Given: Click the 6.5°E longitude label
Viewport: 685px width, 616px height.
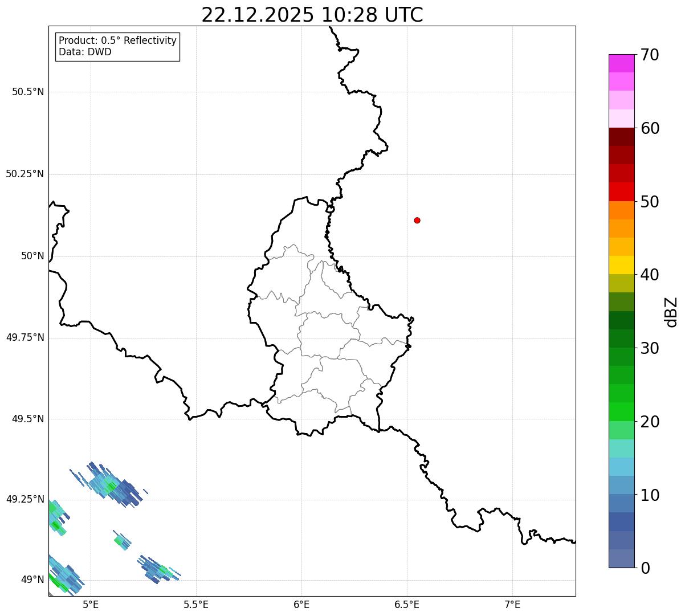Looking at the screenshot, I should 407,604.
